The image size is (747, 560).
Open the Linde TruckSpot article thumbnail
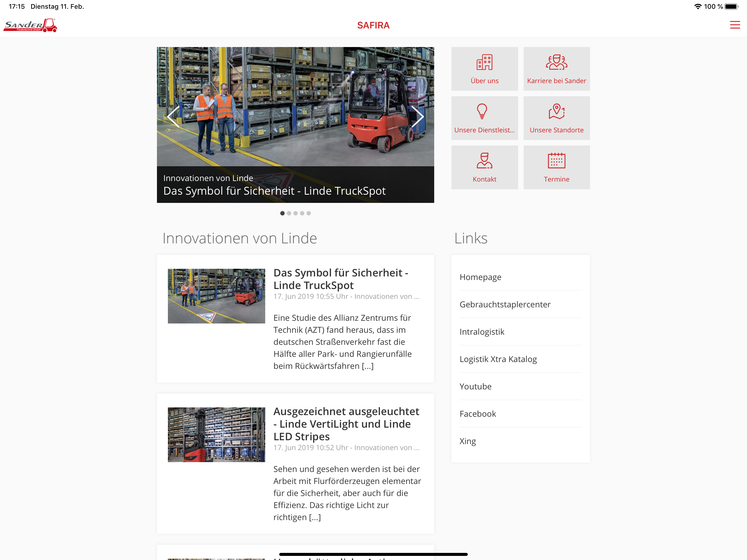point(217,296)
